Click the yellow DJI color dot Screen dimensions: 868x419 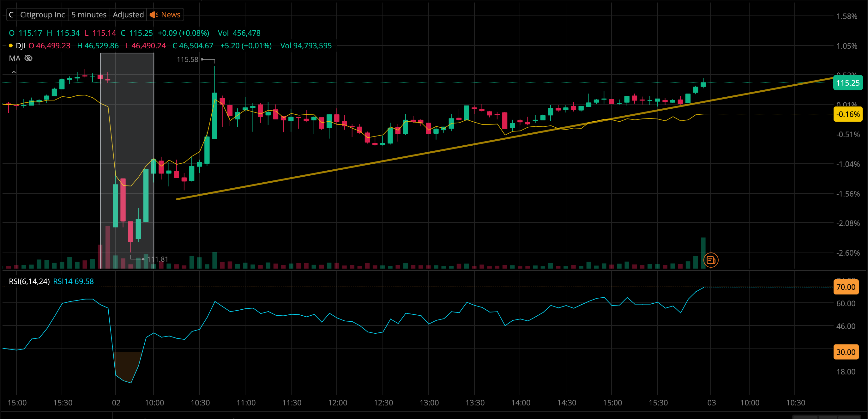click(x=11, y=46)
